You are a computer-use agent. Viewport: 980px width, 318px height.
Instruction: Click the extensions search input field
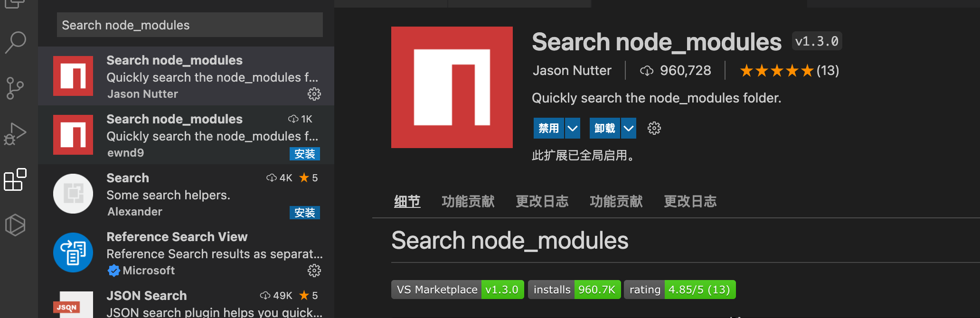pos(190,25)
